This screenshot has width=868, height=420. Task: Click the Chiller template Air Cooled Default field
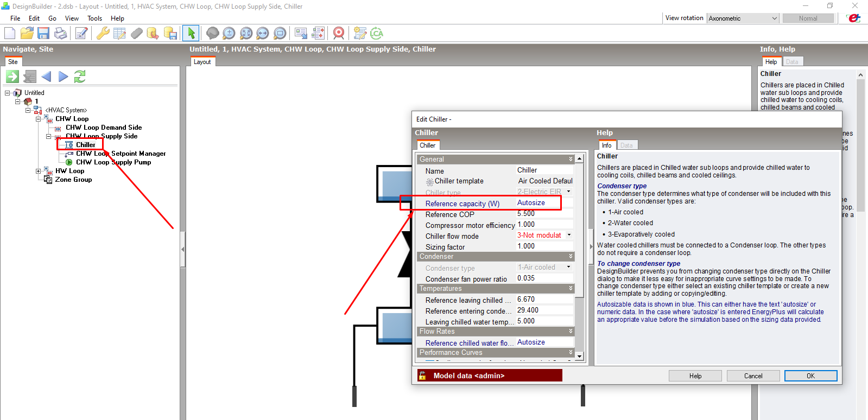point(544,181)
